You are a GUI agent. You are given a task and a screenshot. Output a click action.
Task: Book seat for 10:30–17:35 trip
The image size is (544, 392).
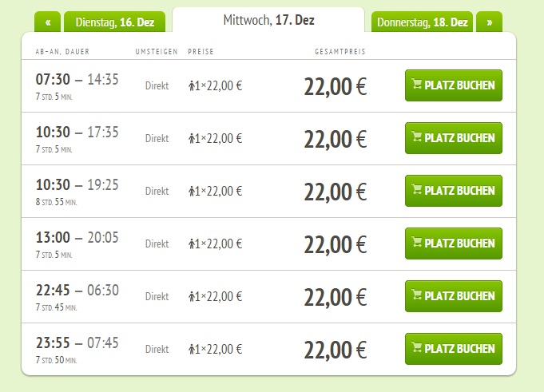click(x=453, y=137)
